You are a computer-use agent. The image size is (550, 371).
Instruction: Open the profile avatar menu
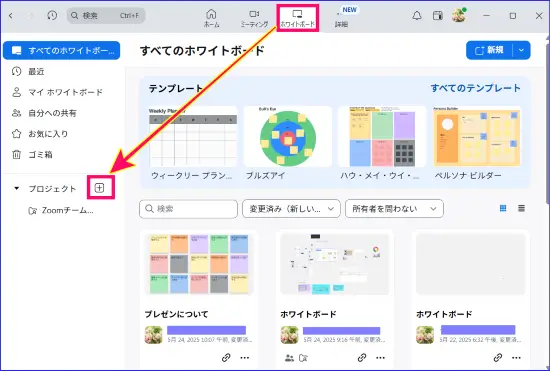point(459,16)
